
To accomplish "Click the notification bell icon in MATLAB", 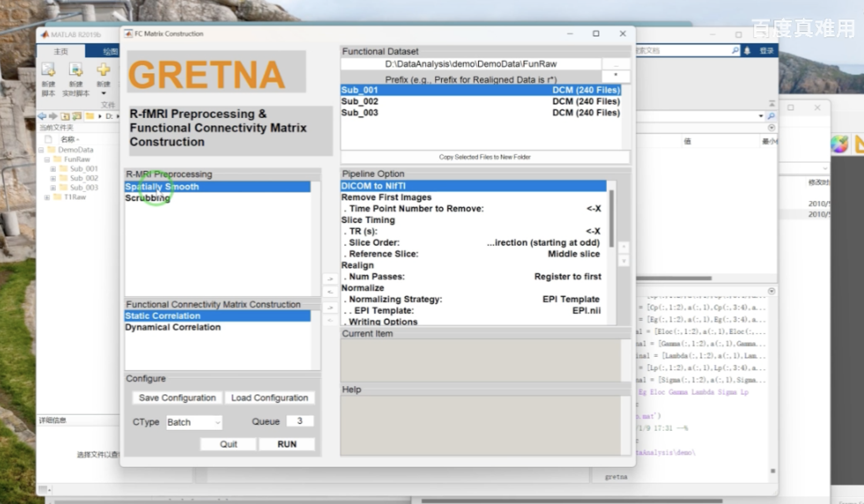I will click(747, 51).
